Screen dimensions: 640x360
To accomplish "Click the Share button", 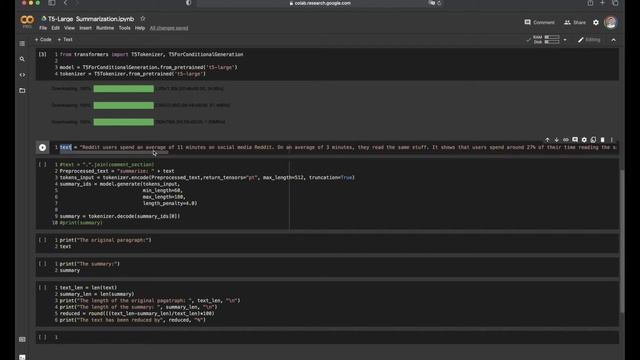I will pyautogui.click(x=575, y=22).
